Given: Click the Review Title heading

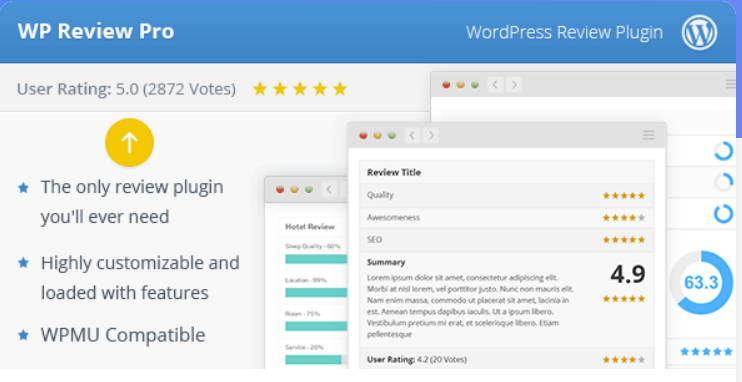Looking at the screenshot, I should [394, 172].
